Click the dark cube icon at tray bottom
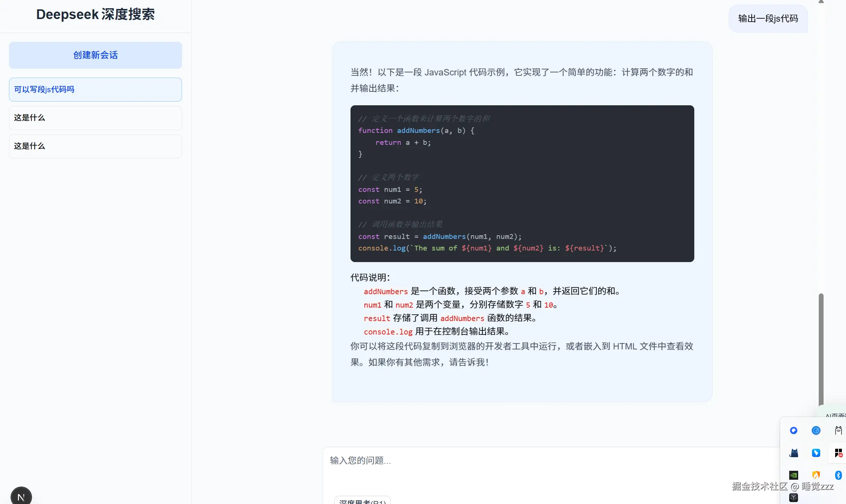Image resolution: width=846 pixels, height=504 pixels. pos(794,497)
